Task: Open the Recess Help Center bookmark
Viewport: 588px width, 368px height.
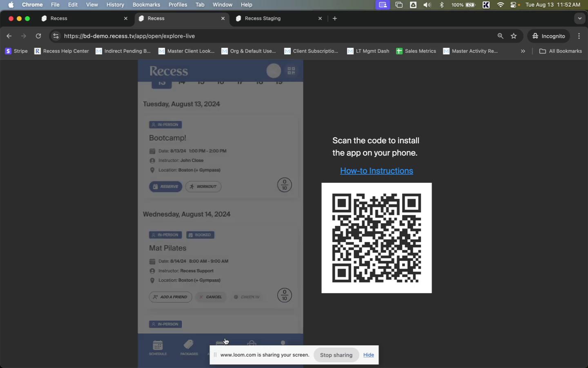Action: pyautogui.click(x=62, y=51)
